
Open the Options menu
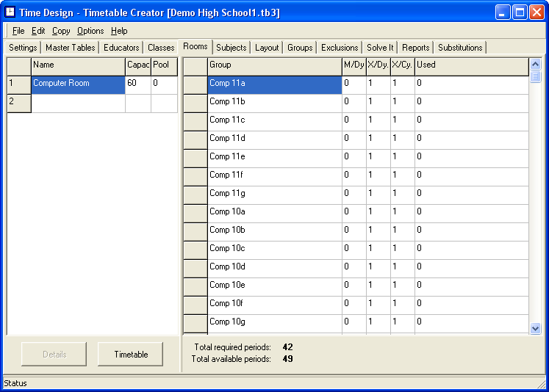[x=90, y=31]
